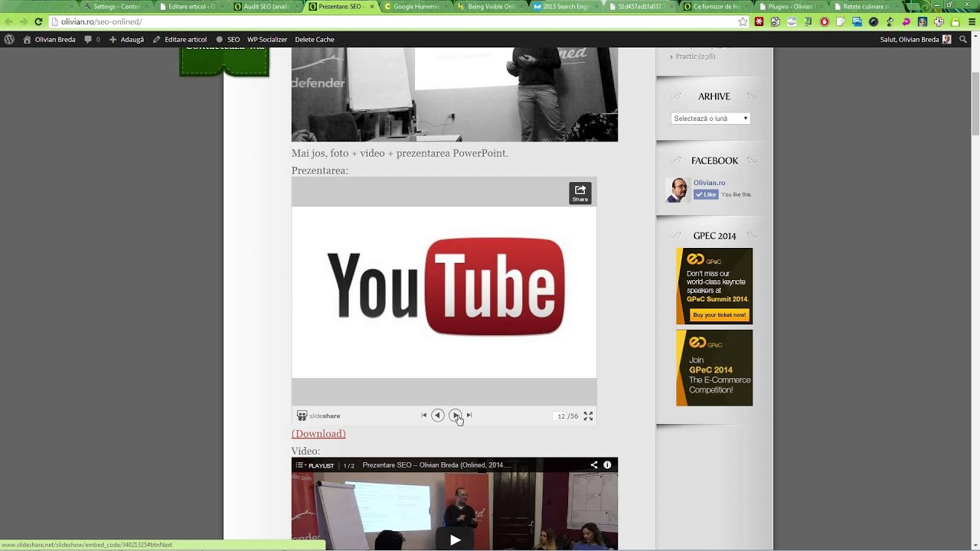Click the black-and-white presentation photo
This screenshot has width=980, height=551.
(455, 94)
